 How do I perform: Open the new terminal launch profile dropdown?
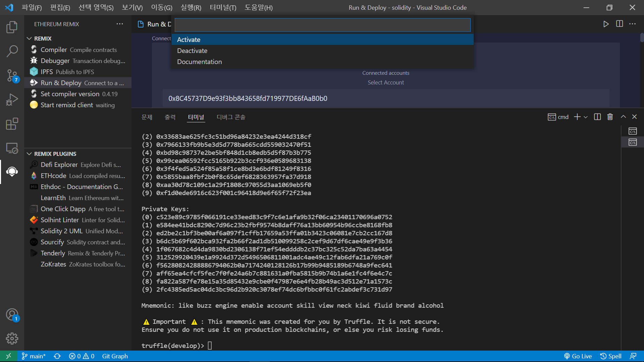tap(586, 117)
